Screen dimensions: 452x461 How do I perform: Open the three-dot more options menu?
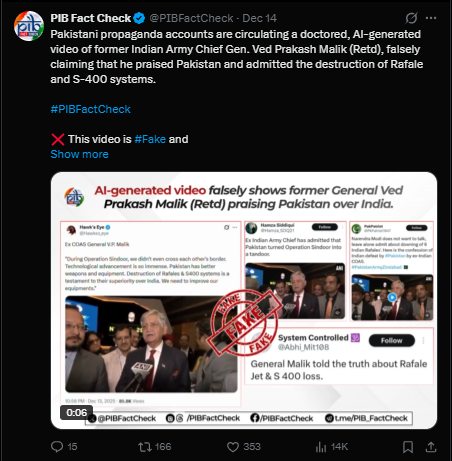pyautogui.click(x=431, y=18)
